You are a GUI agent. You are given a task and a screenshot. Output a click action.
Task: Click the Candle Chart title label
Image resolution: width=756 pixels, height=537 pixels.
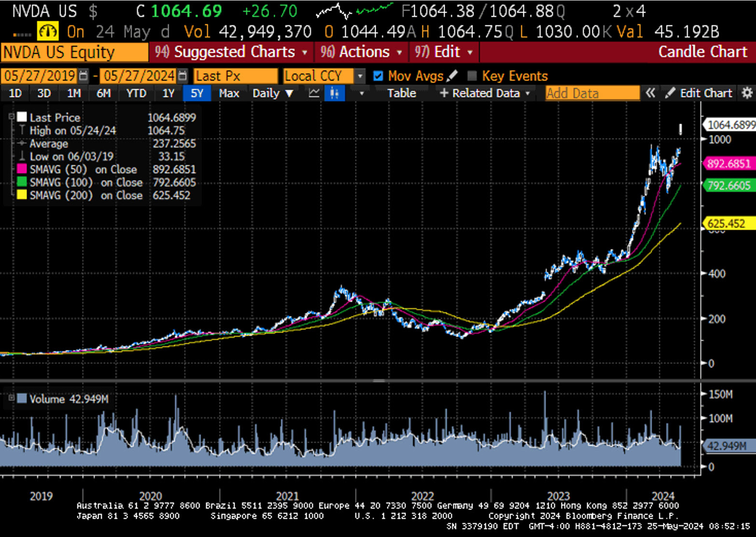click(703, 52)
